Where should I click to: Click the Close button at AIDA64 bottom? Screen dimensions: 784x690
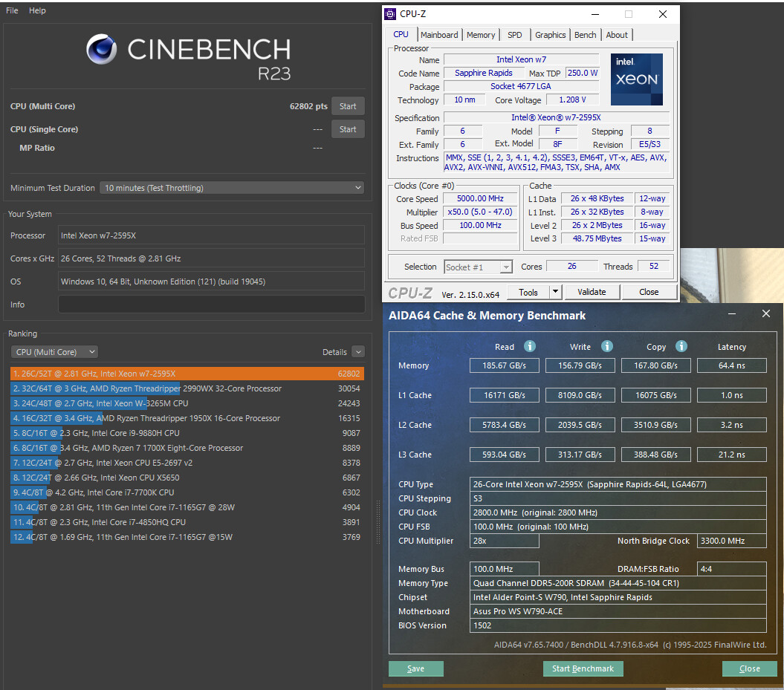click(750, 668)
